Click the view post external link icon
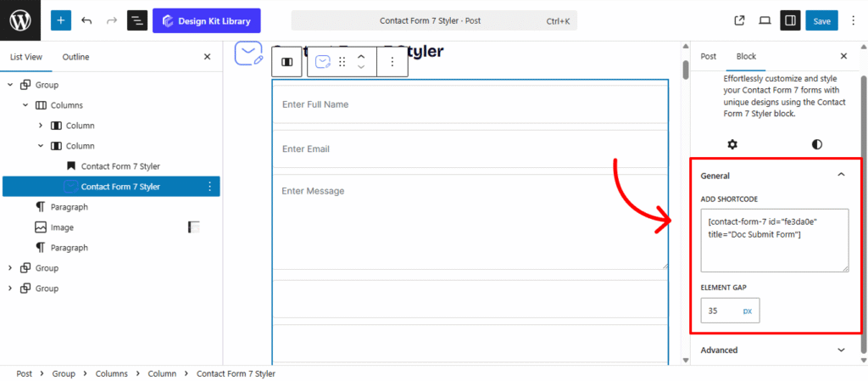The height and width of the screenshot is (381, 868). pos(739,20)
